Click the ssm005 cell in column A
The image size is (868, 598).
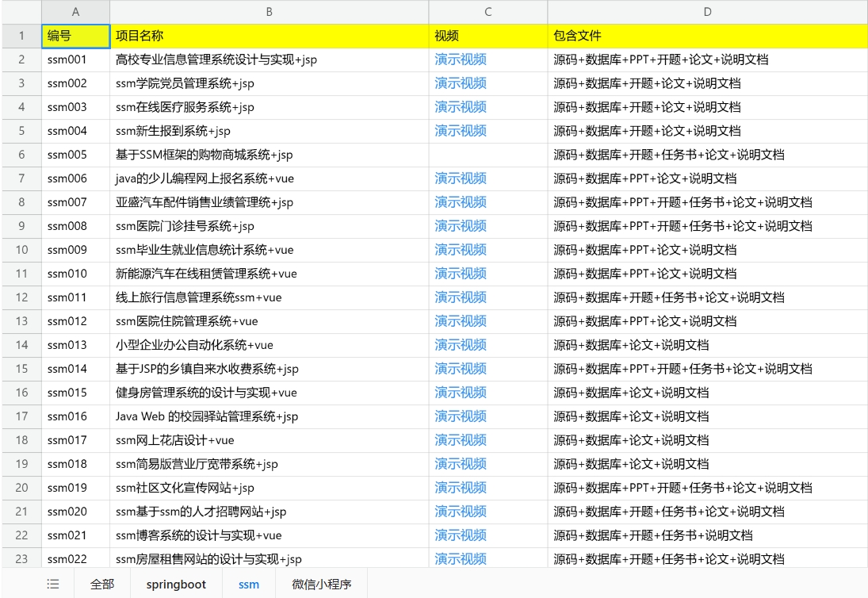point(76,155)
